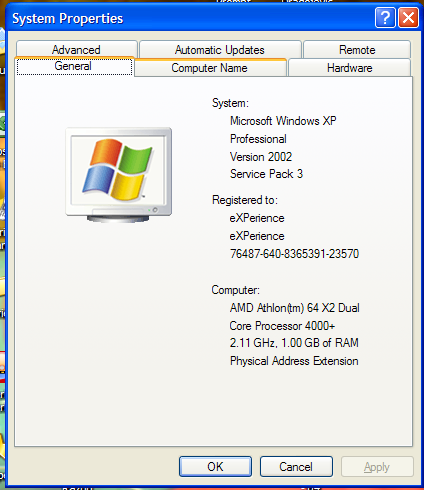Open the Automatic Updates tab

(x=220, y=49)
